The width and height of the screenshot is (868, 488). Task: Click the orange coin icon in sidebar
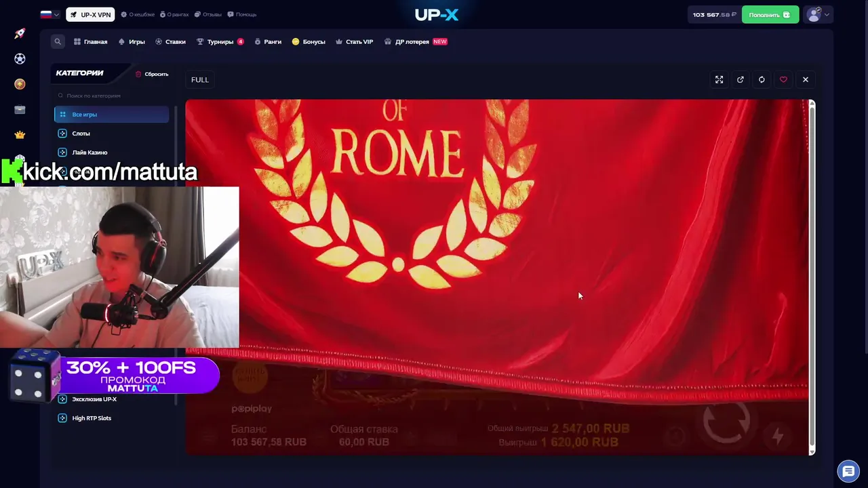tap(20, 84)
